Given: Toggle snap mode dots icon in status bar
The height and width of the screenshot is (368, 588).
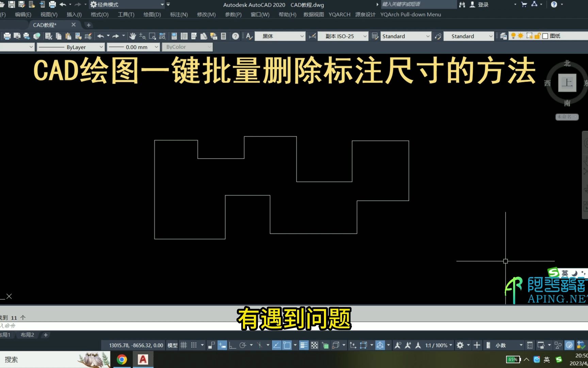Looking at the screenshot, I should (x=194, y=345).
